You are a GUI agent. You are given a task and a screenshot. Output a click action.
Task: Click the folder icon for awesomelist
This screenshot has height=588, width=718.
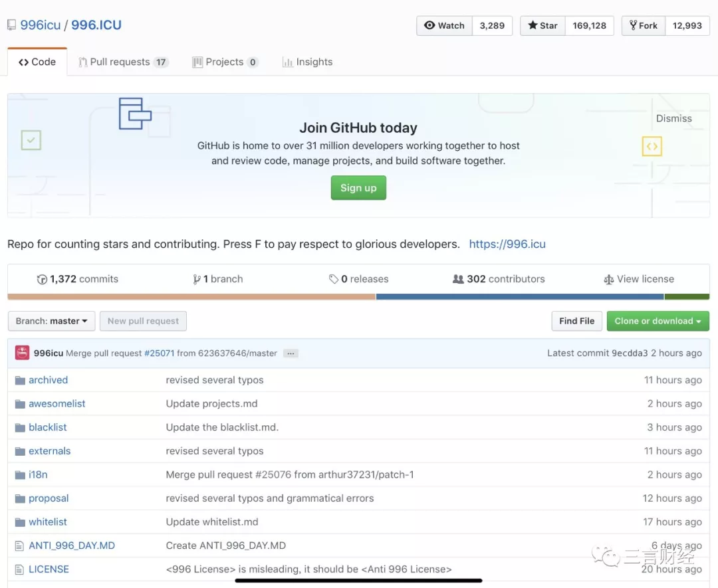point(20,404)
